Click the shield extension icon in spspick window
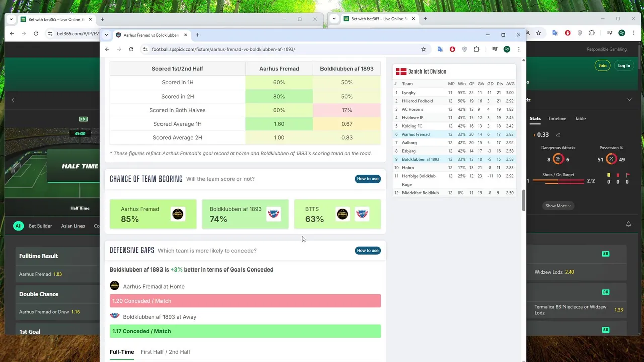The height and width of the screenshot is (362, 644). [464, 49]
